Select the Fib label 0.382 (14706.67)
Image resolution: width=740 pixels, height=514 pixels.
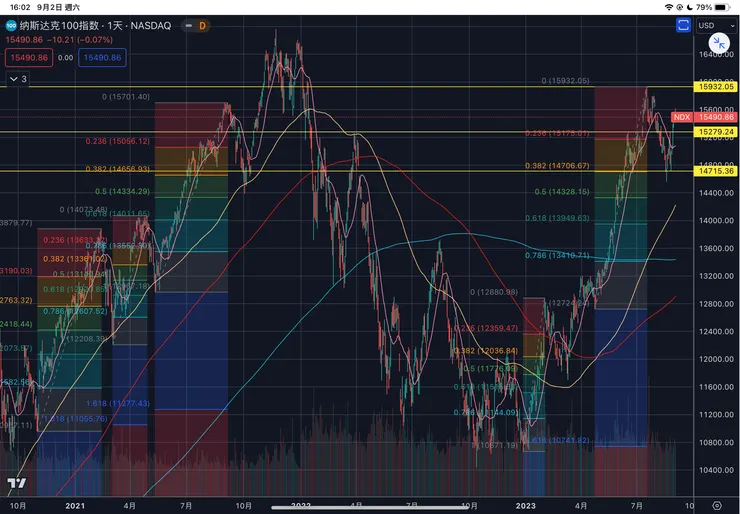[557, 166]
